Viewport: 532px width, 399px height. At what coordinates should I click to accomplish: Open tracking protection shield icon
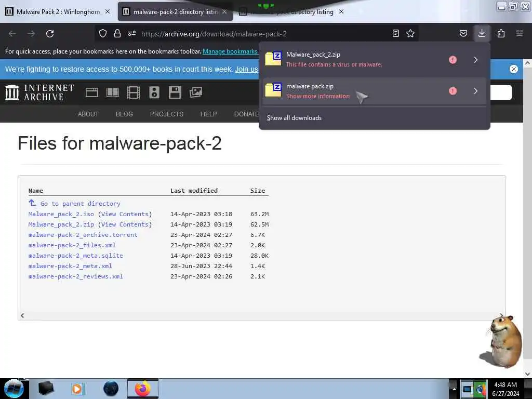(x=103, y=33)
